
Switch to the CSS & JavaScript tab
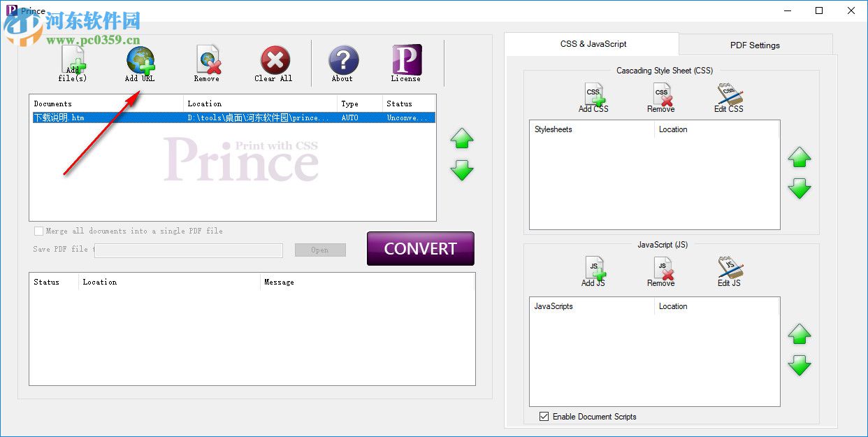[592, 44]
